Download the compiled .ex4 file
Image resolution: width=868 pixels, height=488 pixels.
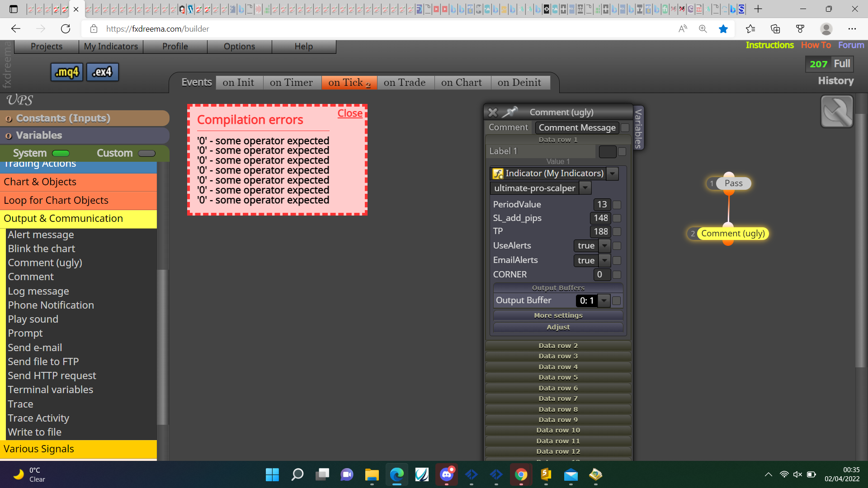103,72
